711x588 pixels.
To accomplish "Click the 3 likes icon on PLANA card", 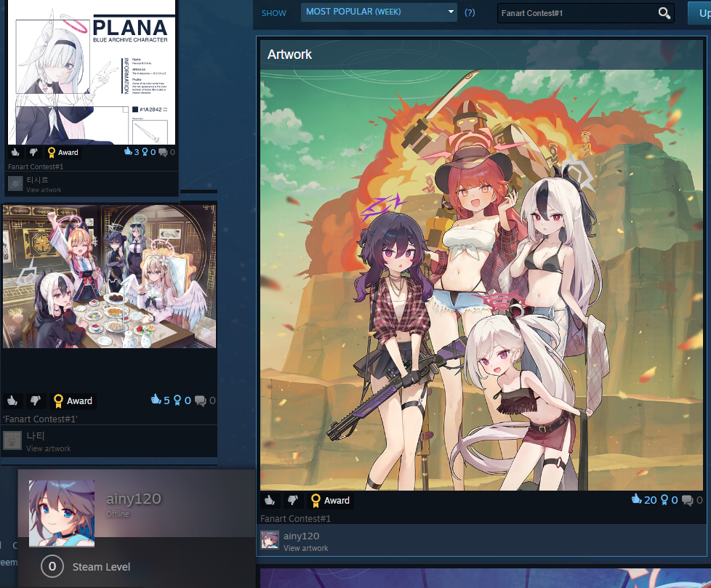I will pos(128,151).
